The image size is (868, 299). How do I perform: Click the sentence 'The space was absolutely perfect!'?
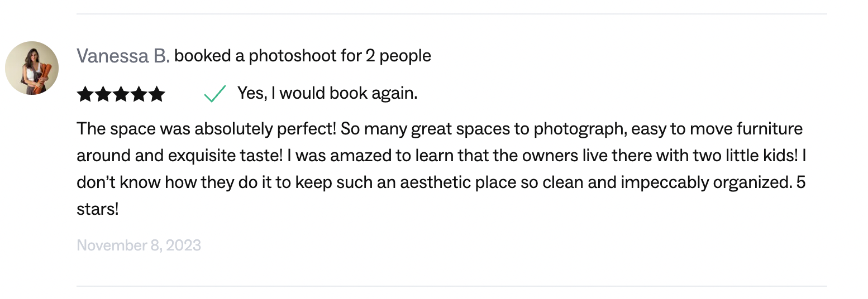(207, 129)
